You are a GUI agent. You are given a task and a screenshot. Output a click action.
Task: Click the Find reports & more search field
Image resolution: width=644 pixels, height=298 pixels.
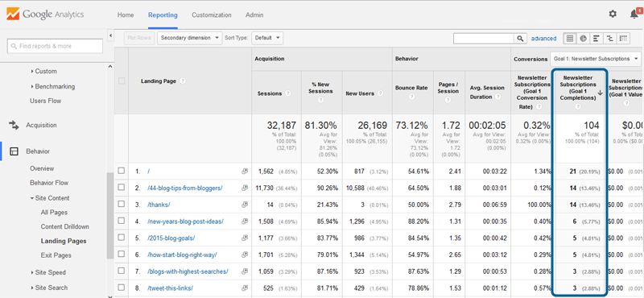tap(55, 46)
